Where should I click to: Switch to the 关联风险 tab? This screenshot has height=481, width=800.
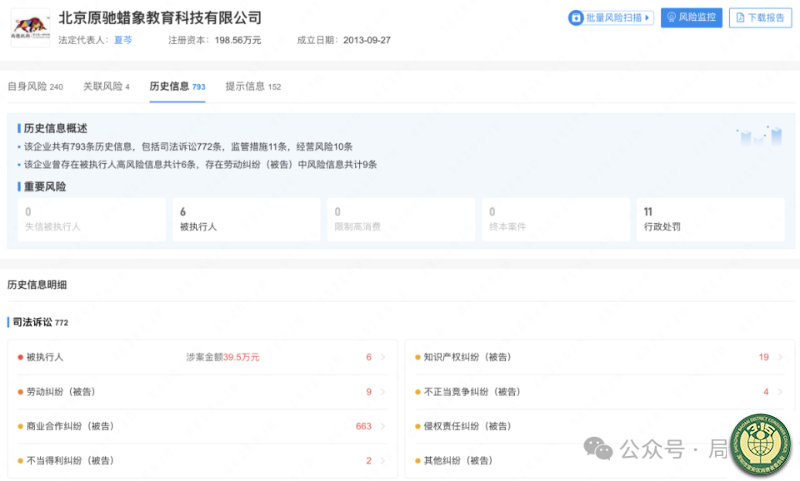[106, 87]
